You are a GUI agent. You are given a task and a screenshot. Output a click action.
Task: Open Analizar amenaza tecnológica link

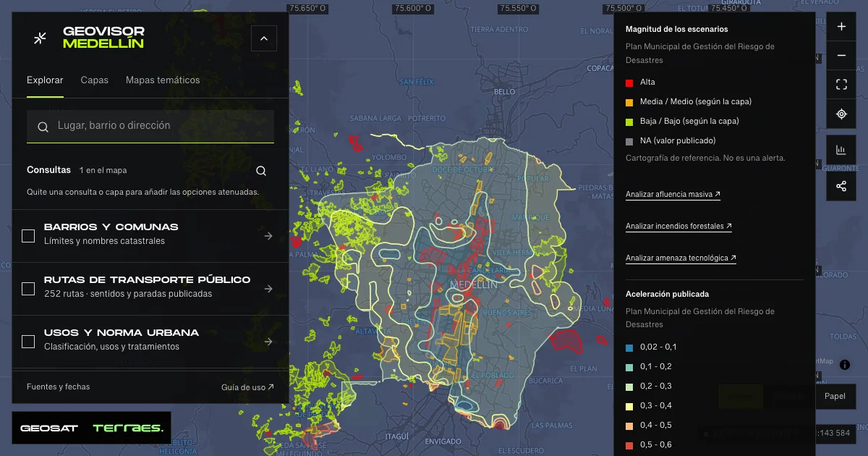point(681,258)
